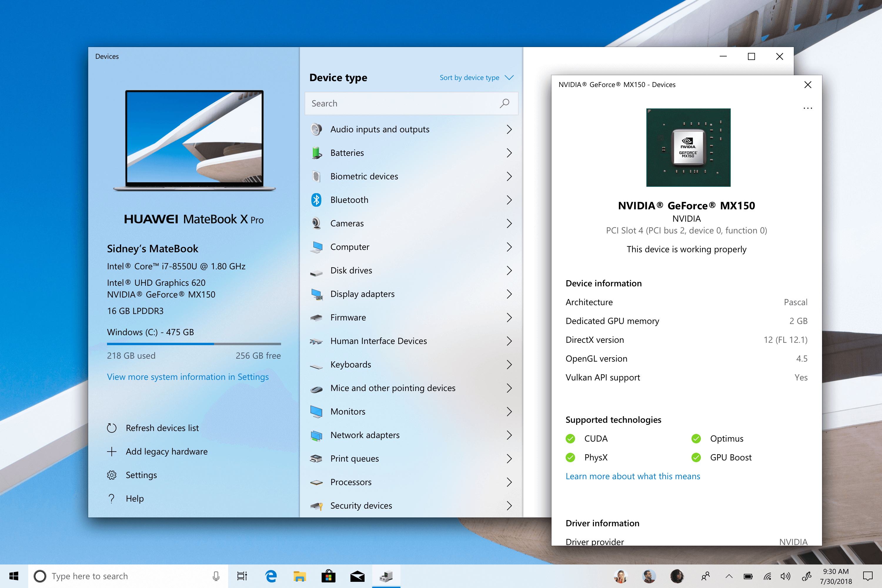Click the magnifier icon in the search box
Viewport: 882px width, 588px height.
tap(505, 103)
